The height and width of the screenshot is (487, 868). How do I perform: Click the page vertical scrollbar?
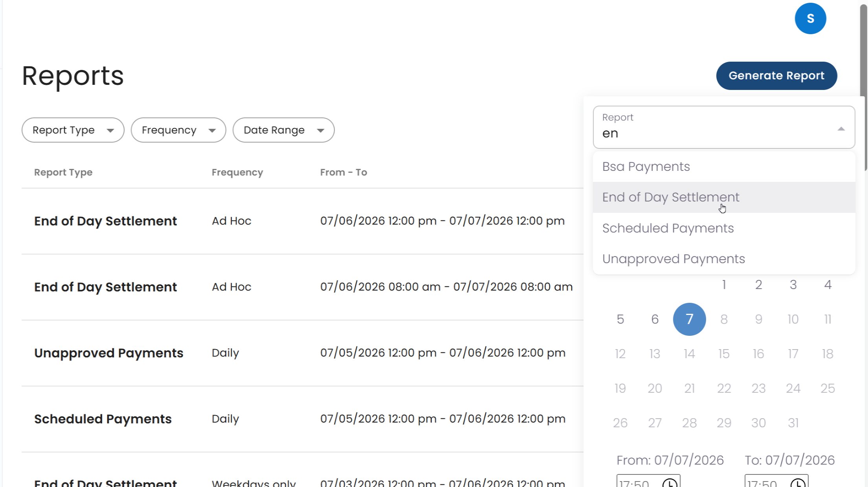[x=864, y=86]
